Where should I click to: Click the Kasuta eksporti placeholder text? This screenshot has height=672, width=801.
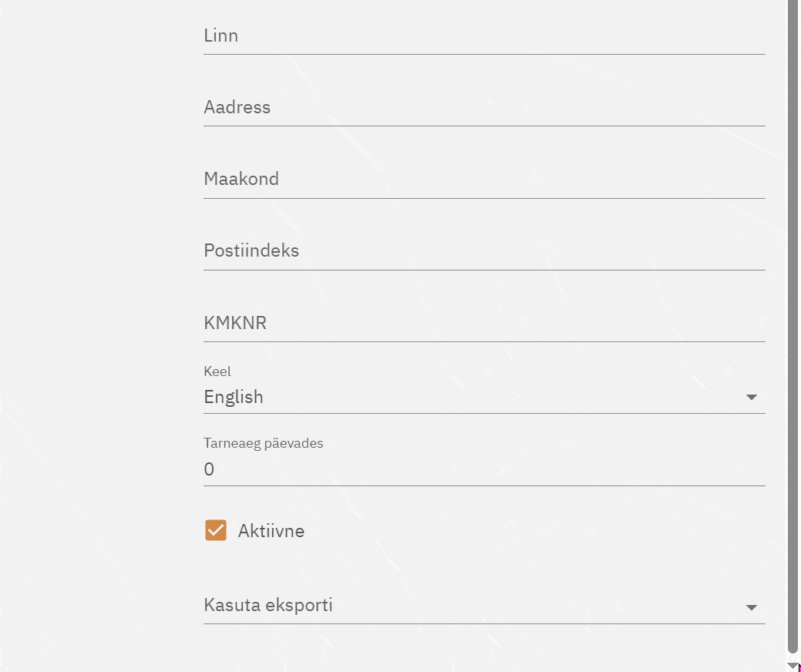(x=268, y=605)
